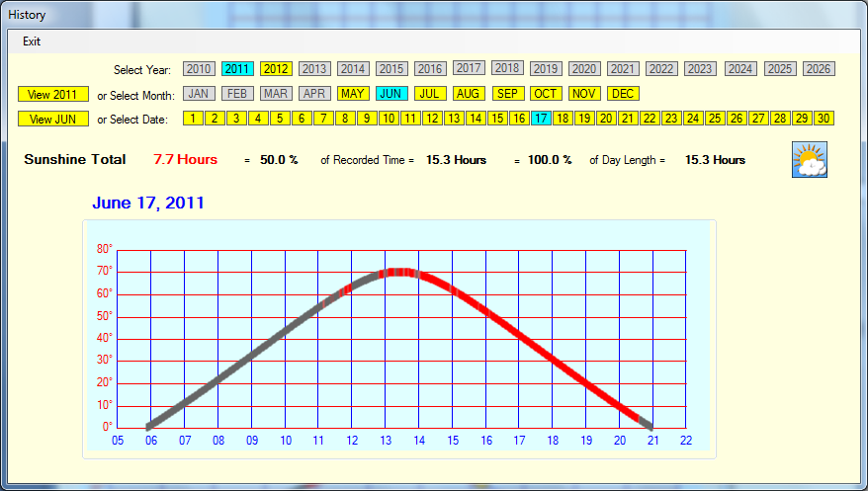The height and width of the screenshot is (491, 868).
Task: Choose date 27
Action: pos(758,119)
